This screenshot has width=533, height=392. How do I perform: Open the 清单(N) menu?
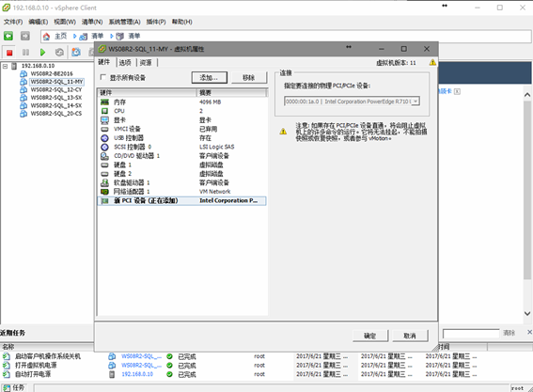coord(92,22)
